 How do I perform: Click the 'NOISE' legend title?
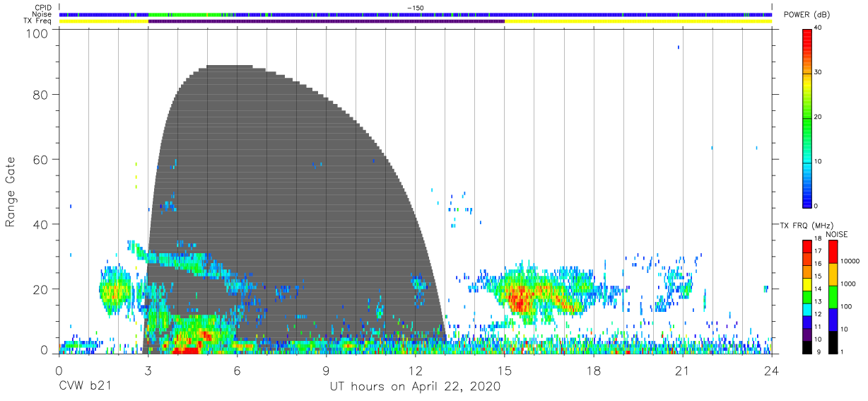coord(836,234)
